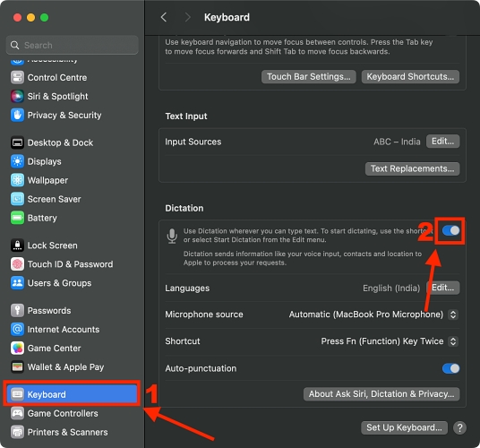Click the green zoom window button

45,17
